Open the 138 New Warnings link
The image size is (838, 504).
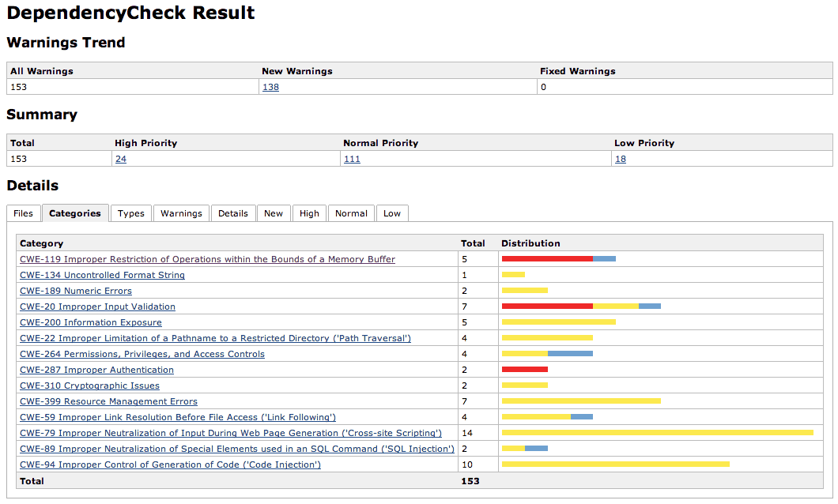(270, 87)
